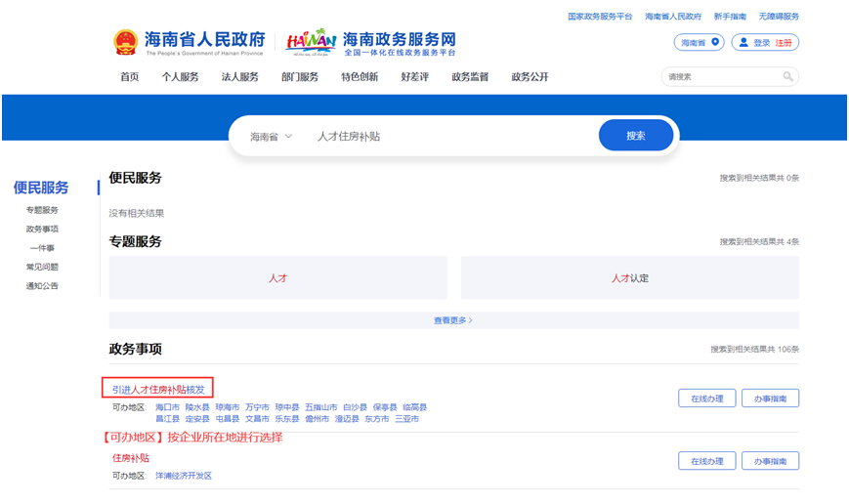Screen dimensions: 849x504
Task: Choose 白沙县 as available region
Action: point(356,407)
